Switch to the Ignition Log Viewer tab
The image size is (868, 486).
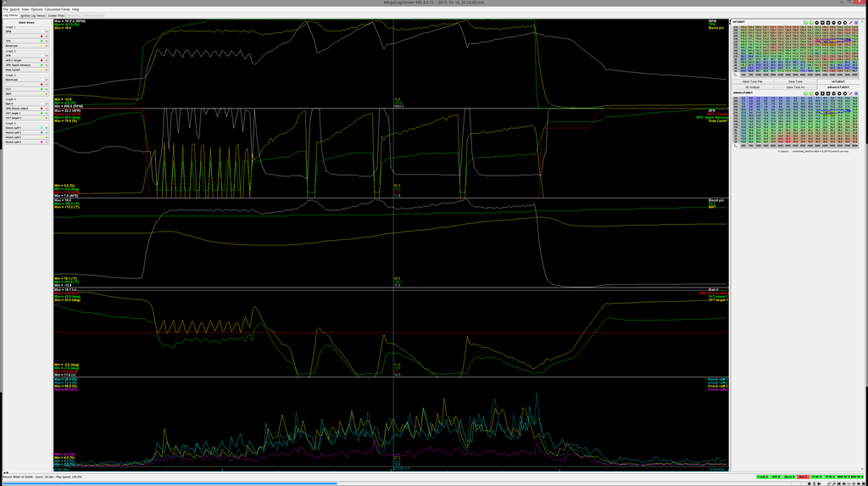pyautogui.click(x=32, y=15)
